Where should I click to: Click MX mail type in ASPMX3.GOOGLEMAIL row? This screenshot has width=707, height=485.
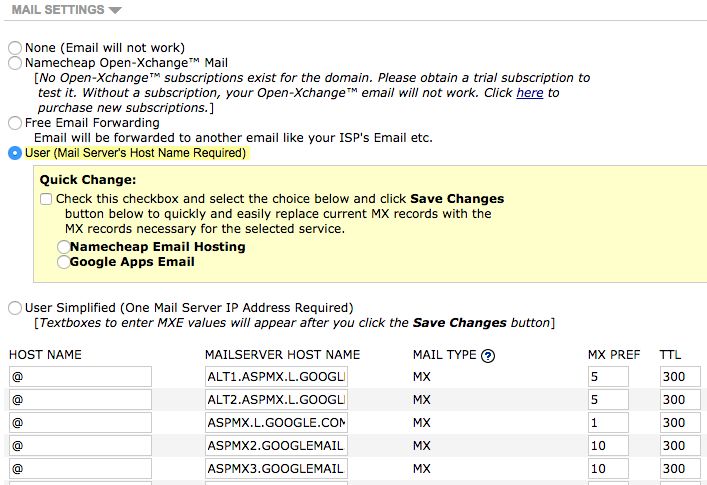tap(422, 469)
